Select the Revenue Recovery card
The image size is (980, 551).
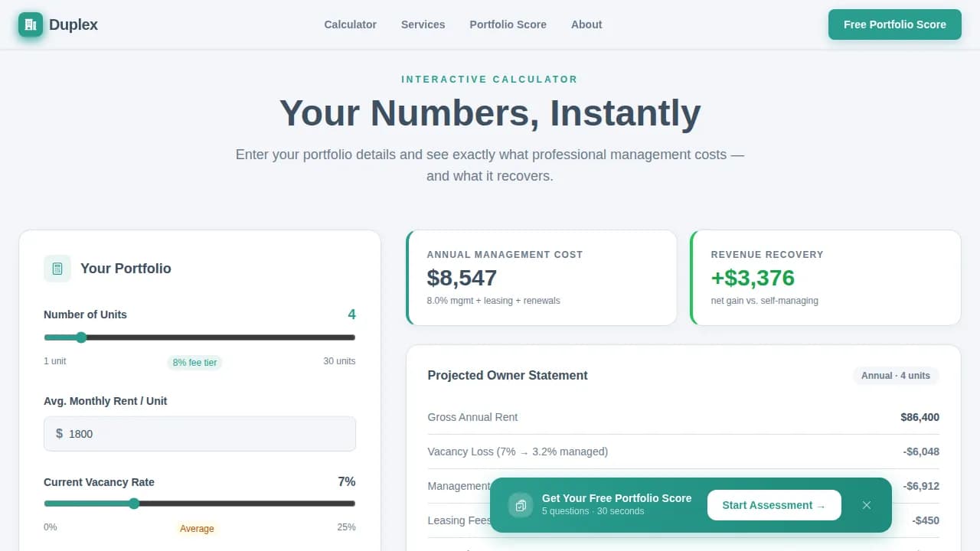point(825,277)
